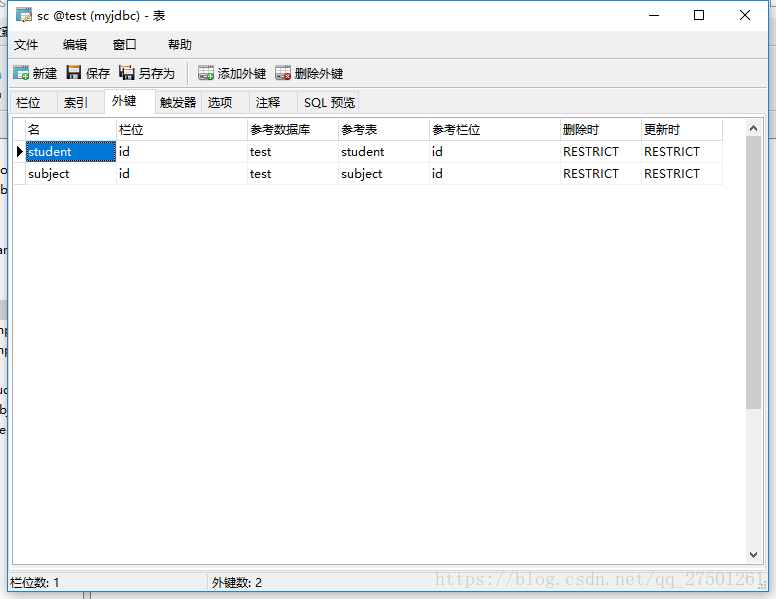Image resolution: width=776 pixels, height=599 pixels.
Task: Switch to the 触发器 tab
Action: tap(178, 102)
